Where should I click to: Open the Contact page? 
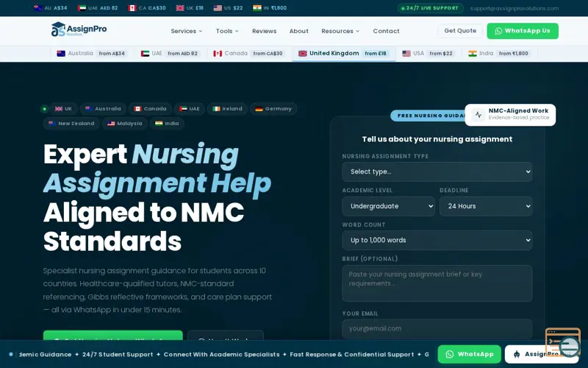pos(386,31)
